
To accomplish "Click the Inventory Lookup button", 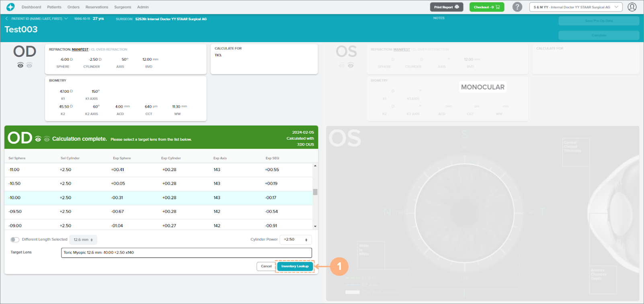I will pos(295,266).
